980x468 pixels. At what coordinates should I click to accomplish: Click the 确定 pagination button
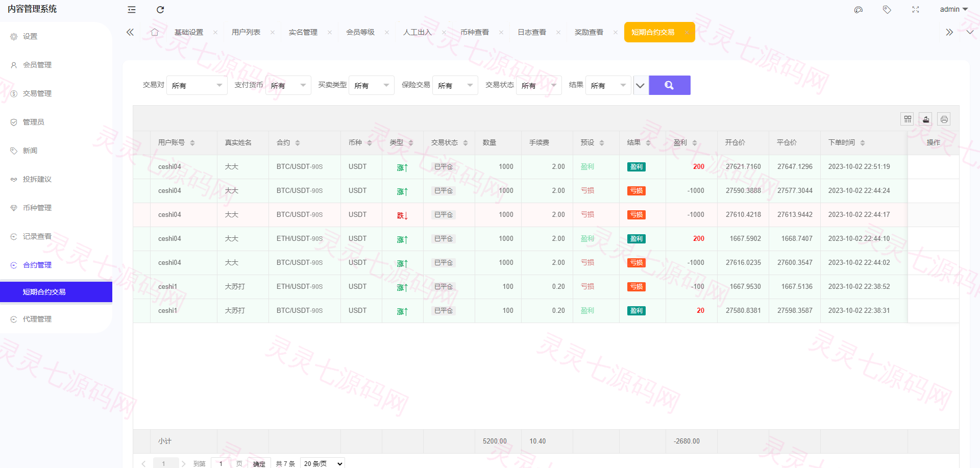click(x=259, y=463)
